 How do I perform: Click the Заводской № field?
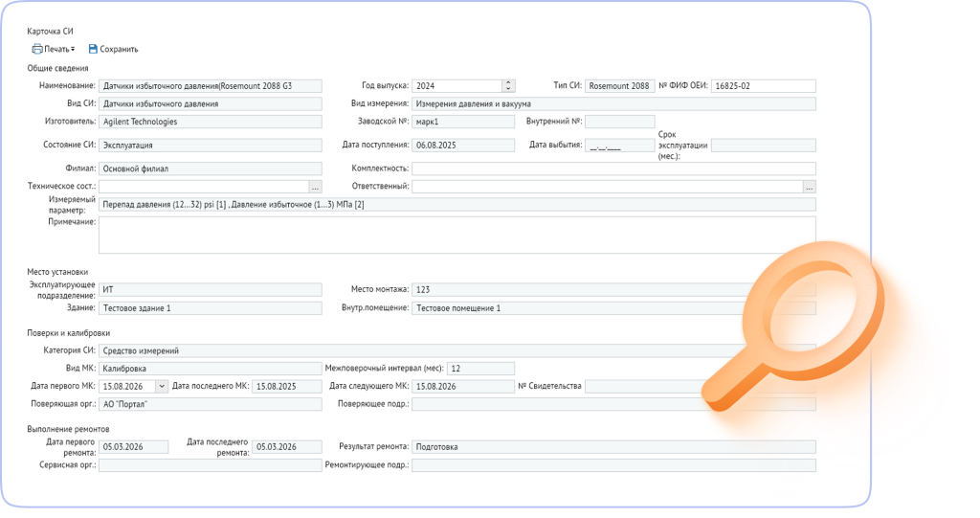point(463,122)
